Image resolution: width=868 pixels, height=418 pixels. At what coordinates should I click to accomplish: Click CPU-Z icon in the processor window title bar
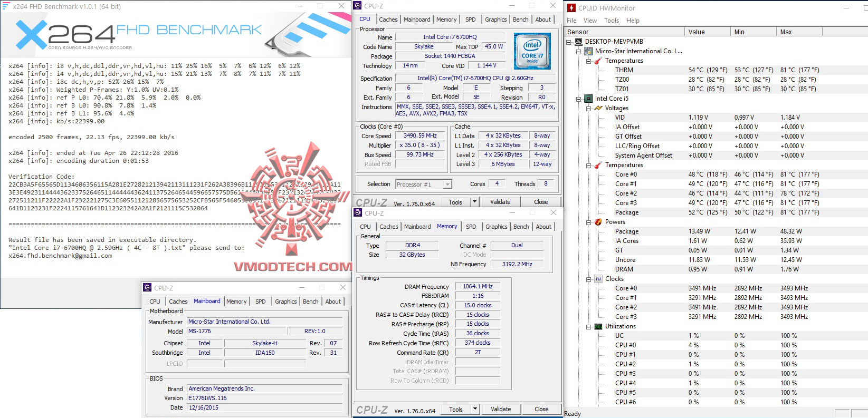coord(358,6)
